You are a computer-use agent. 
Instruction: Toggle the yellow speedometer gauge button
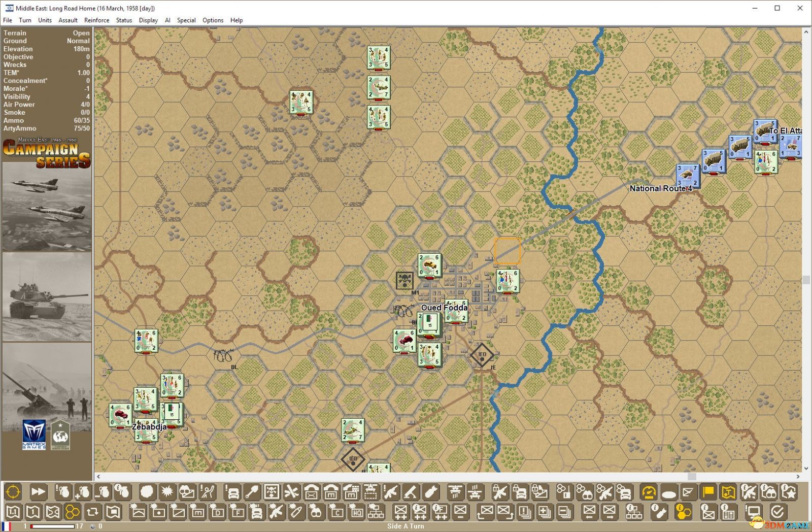(x=649, y=492)
